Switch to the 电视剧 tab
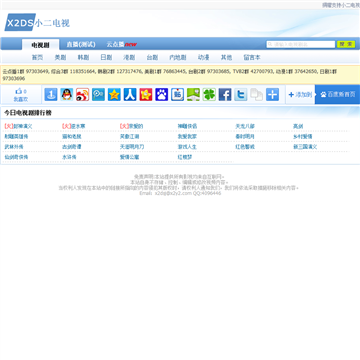360x360 pixels. tap(41, 45)
